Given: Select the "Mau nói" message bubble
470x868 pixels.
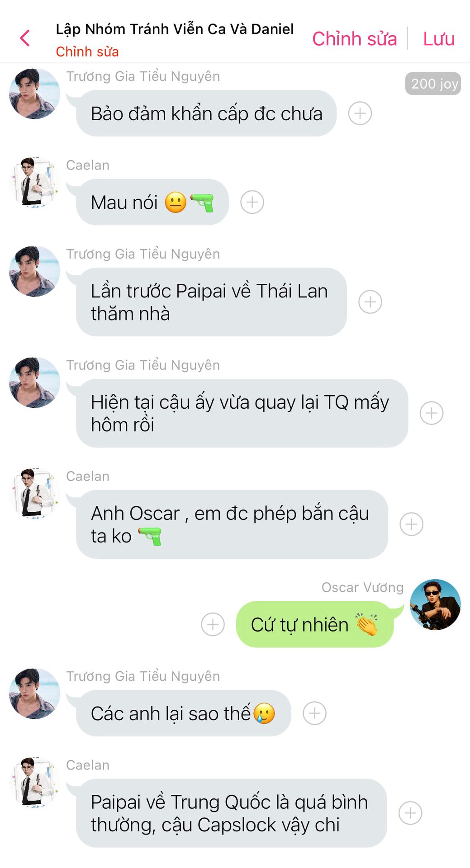Looking at the screenshot, I should click(x=152, y=202).
